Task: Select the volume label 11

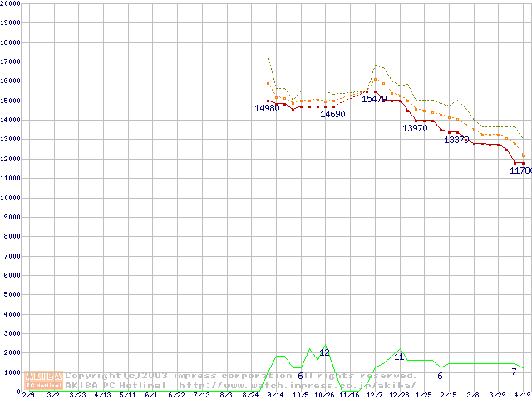Action: click(399, 357)
